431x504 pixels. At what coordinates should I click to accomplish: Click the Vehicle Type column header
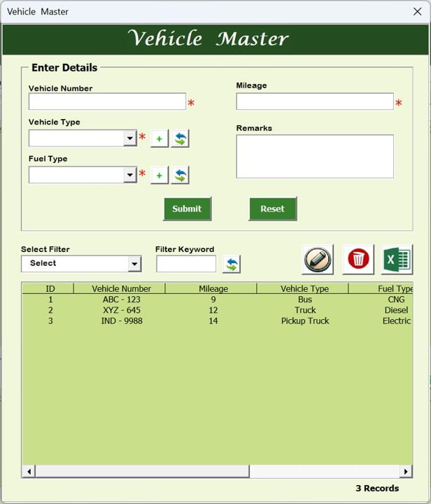coord(302,288)
